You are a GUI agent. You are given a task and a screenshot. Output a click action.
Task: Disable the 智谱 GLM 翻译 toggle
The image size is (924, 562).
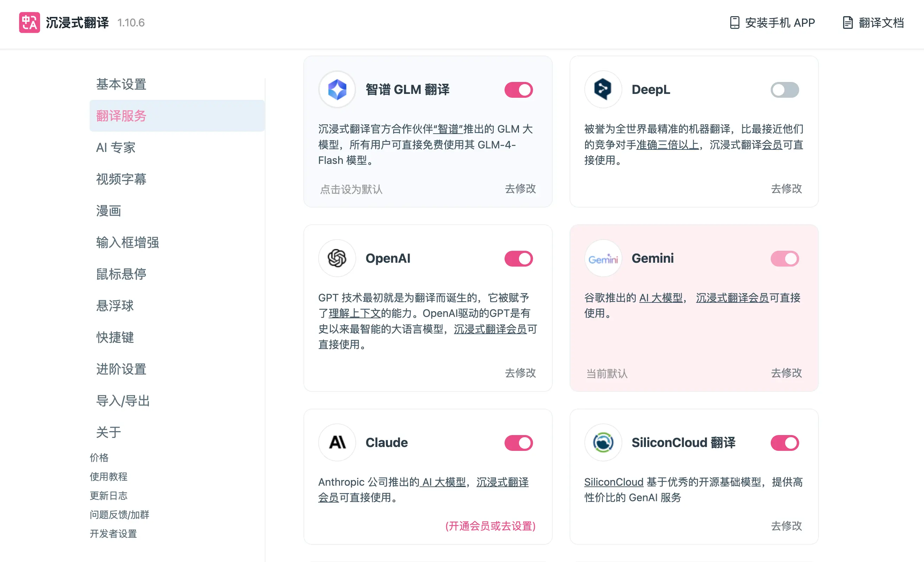[x=519, y=90]
